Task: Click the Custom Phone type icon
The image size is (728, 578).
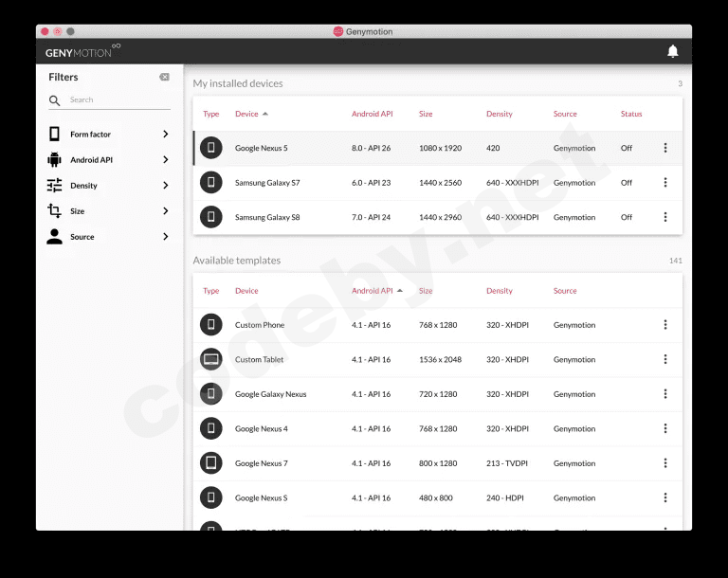Action: pyautogui.click(x=210, y=324)
